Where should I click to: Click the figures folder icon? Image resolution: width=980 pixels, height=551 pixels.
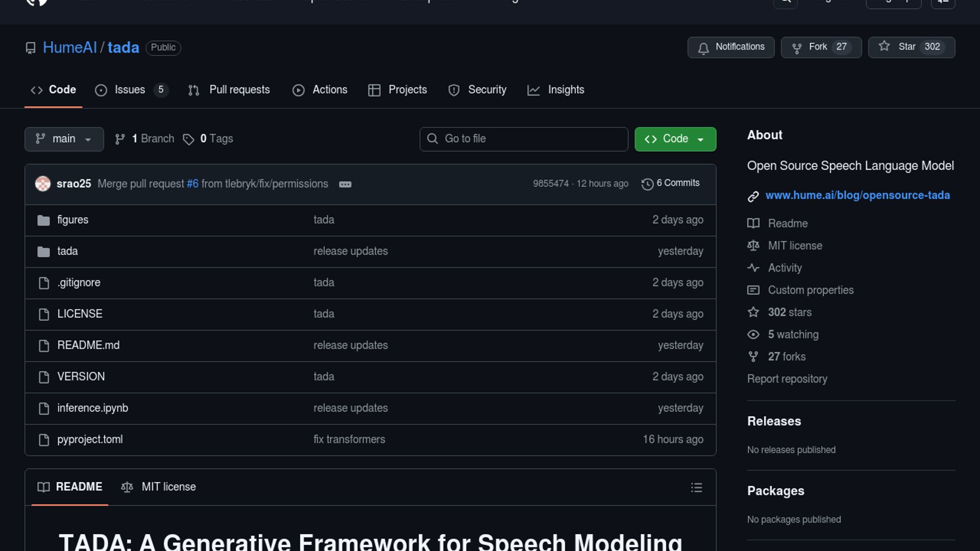pyautogui.click(x=44, y=220)
